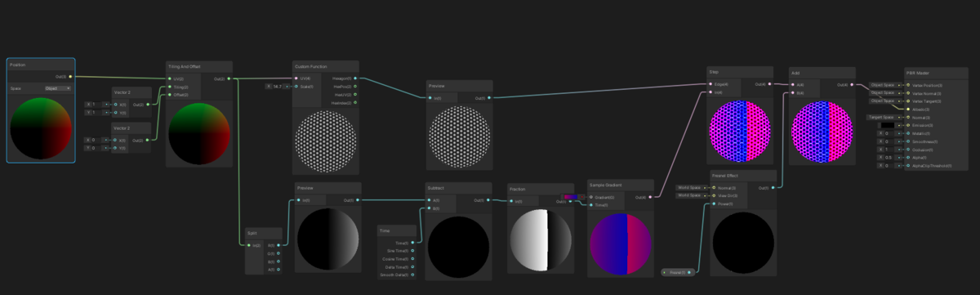
Task: Click Time(1) output port on Time node
Action: click(x=413, y=243)
